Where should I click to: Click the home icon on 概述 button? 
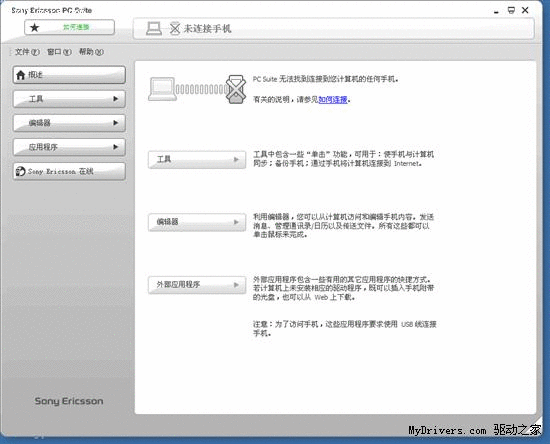[21, 75]
